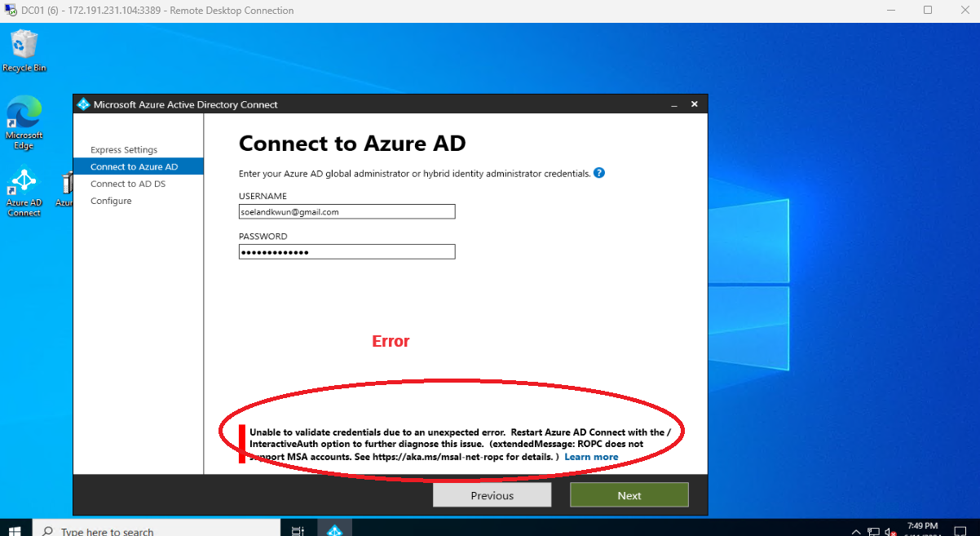This screenshot has width=980, height=536.
Task: Select Connect to Azure AD step
Action: pyautogui.click(x=138, y=166)
